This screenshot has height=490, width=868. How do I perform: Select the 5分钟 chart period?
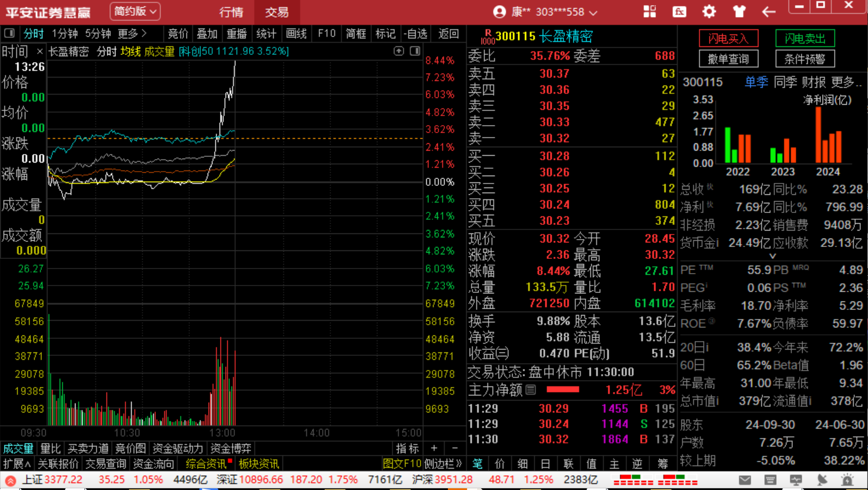(98, 34)
